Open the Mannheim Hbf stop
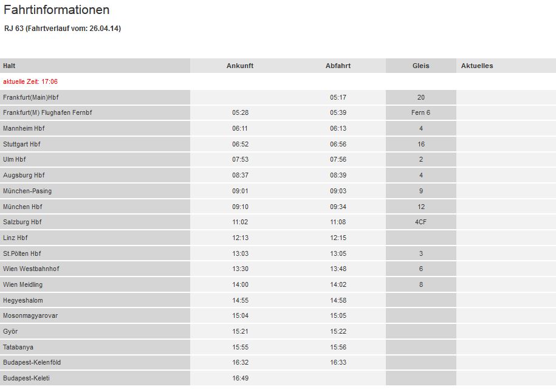Screen dimensions: 556x392 pos(24,128)
